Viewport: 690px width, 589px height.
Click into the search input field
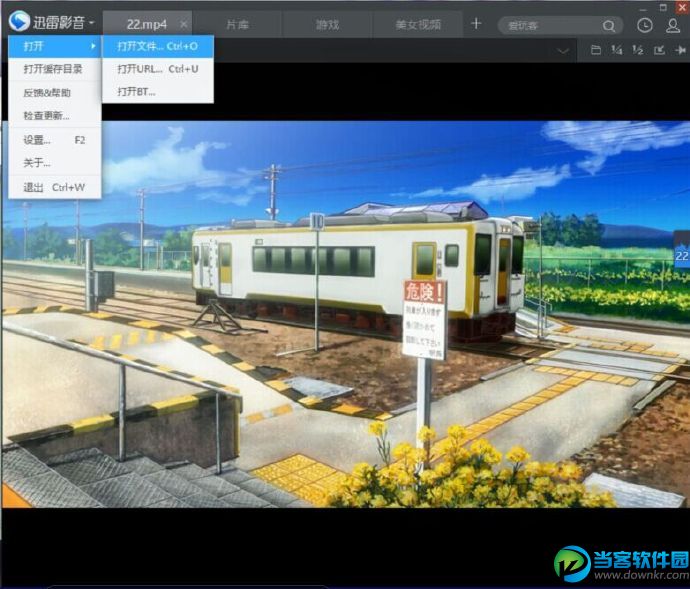[x=550, y=25]
